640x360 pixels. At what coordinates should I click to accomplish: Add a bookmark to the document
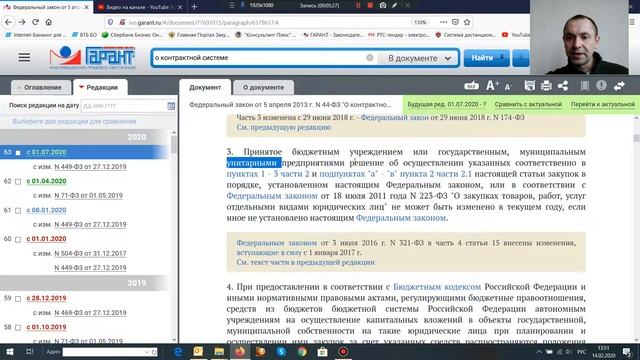pos(584,86)
